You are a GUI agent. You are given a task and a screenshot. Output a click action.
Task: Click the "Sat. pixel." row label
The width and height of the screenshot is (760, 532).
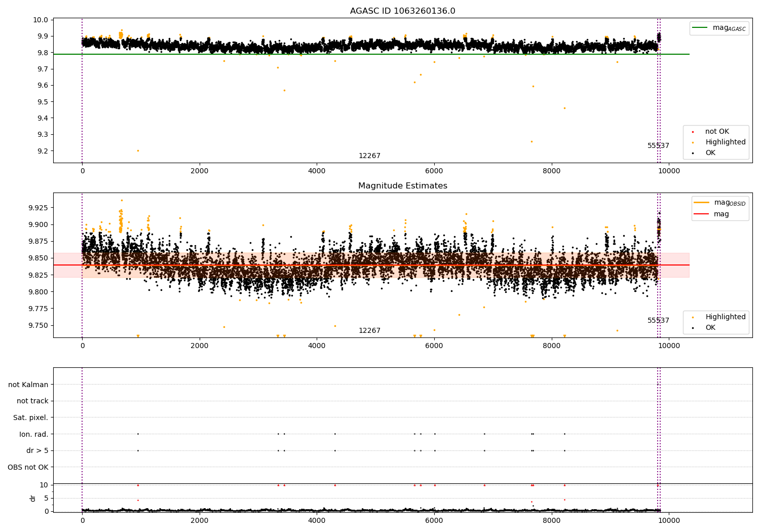tap(31, 418)
